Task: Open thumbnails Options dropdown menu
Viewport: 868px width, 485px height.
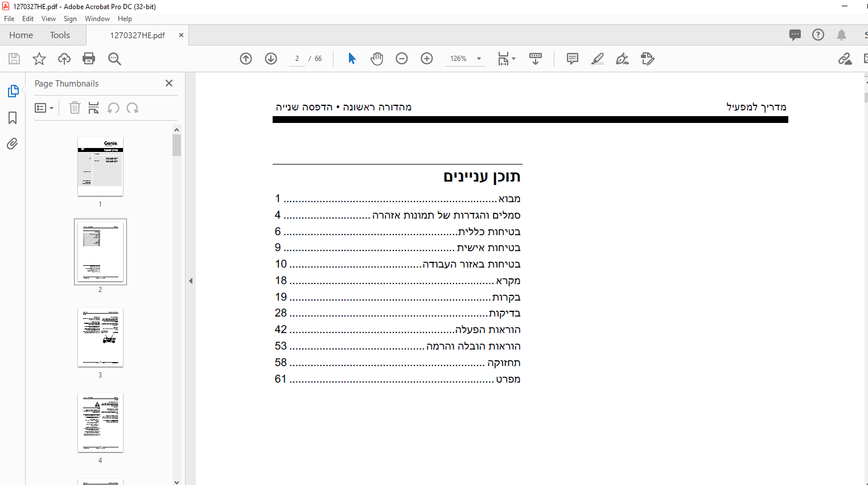Action: tap(44, 108)
